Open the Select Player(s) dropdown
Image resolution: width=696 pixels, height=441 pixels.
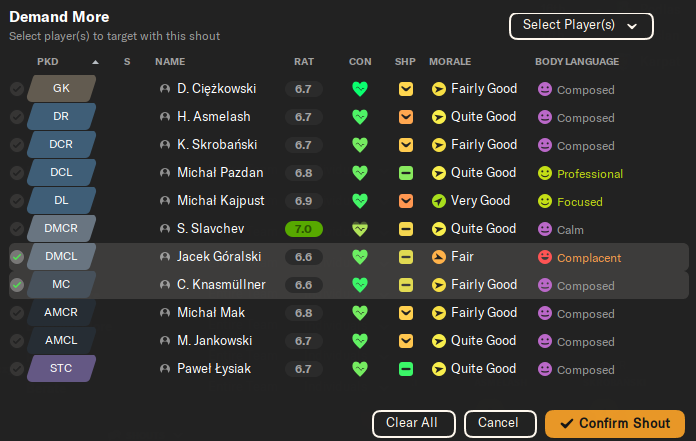click(581, 25)
